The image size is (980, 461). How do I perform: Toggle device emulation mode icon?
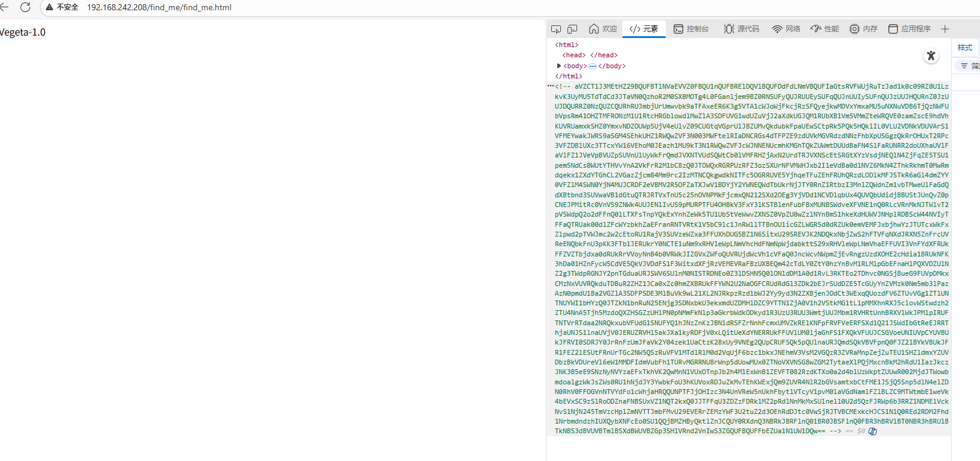(572, 29)
